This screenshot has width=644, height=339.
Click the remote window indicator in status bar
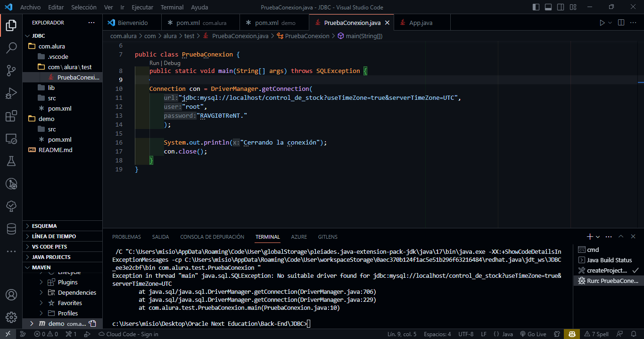pyautogui.click(x=8, y=334)
